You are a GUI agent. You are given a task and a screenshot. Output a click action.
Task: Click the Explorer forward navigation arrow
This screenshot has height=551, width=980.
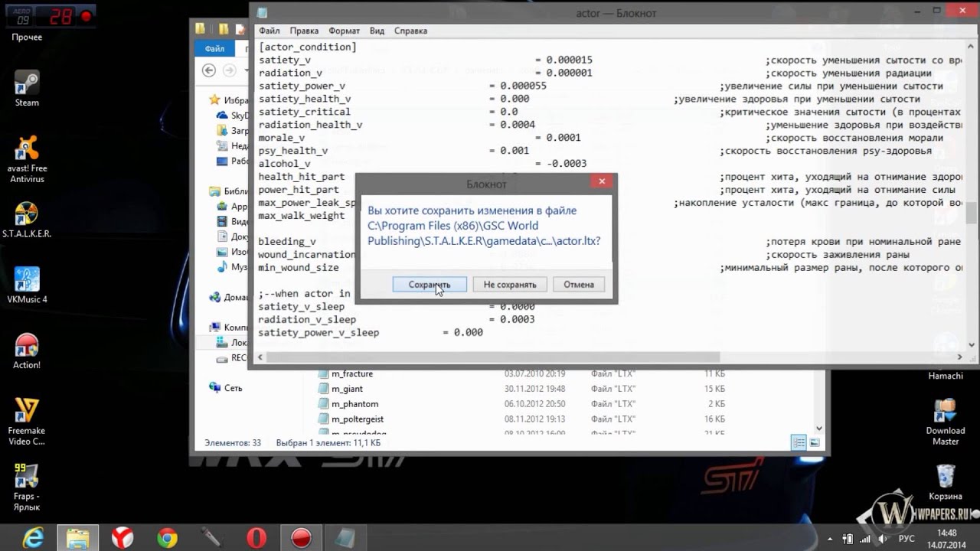pos(229,70)
